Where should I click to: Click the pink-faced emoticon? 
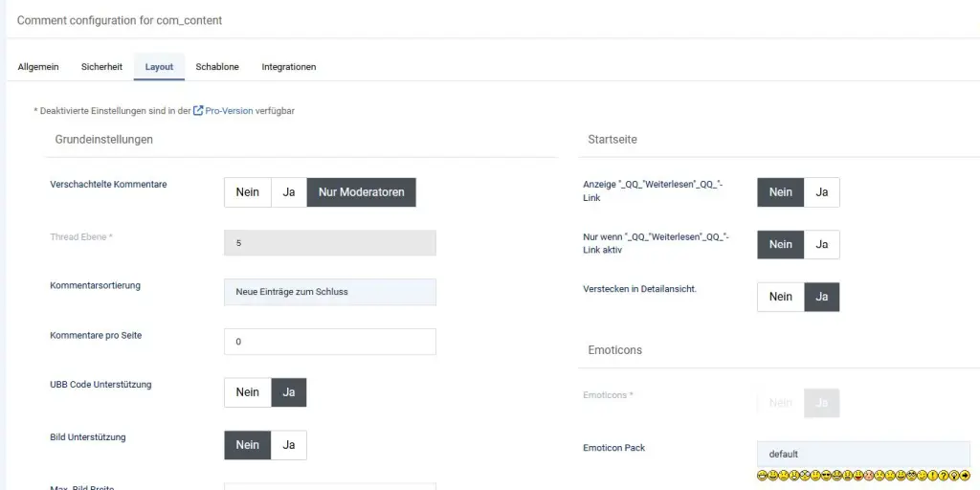tap(869, 476)
